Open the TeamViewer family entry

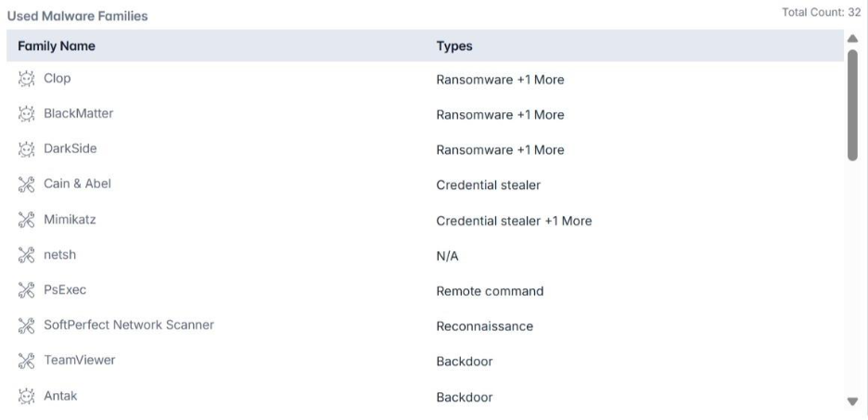79,362
